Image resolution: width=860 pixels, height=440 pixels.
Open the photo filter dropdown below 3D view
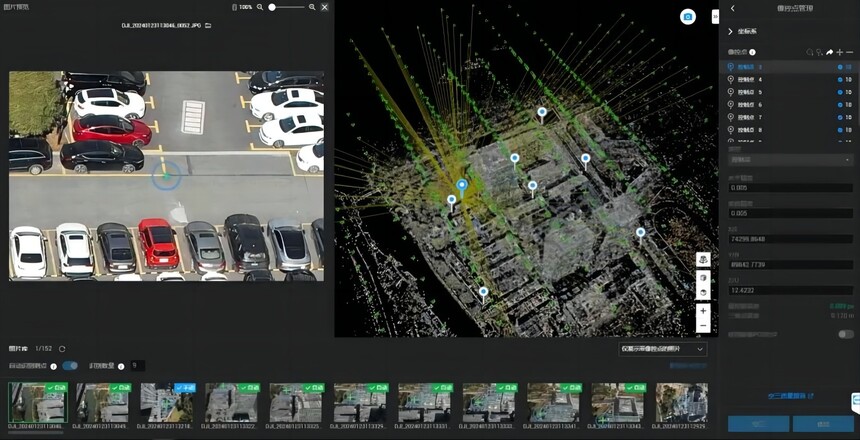[x=663, y=349]
